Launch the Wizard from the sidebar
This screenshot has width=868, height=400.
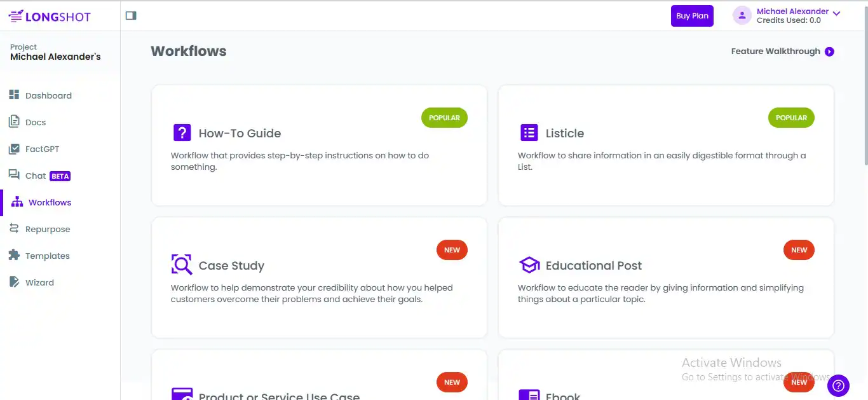(x=39, y=282)
